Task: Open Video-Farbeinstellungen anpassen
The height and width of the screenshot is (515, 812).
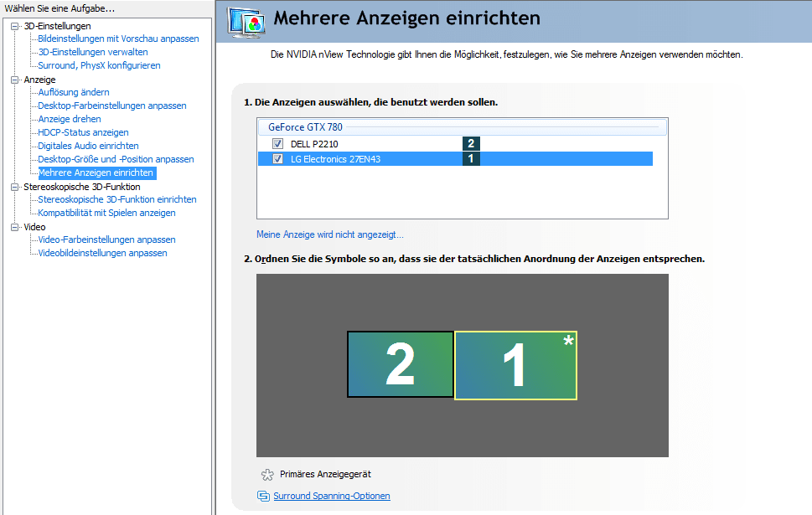Action: [106, 239]
